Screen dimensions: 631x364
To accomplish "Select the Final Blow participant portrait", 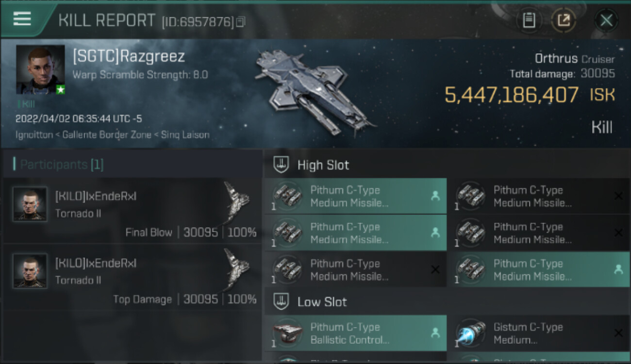I will (x=30, y=204).
